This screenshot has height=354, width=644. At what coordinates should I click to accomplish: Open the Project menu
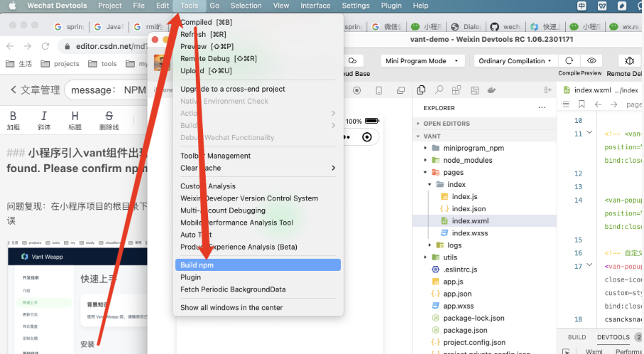[109, 6]
